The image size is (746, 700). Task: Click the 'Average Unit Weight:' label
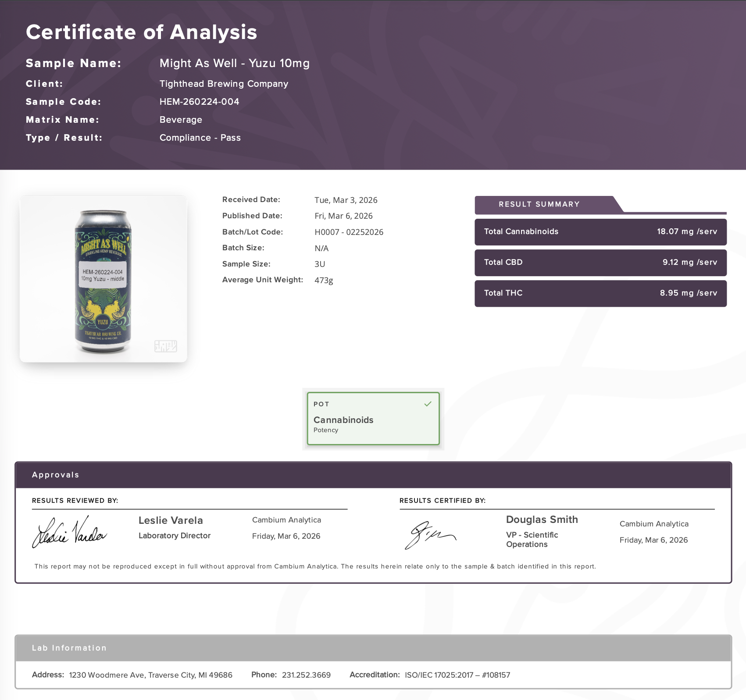pos(263,280)
